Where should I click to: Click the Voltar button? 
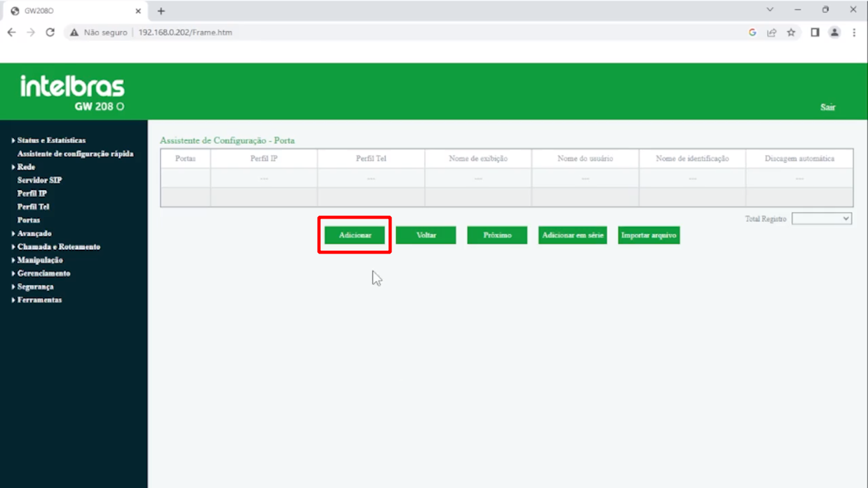(x=426, y=235)
